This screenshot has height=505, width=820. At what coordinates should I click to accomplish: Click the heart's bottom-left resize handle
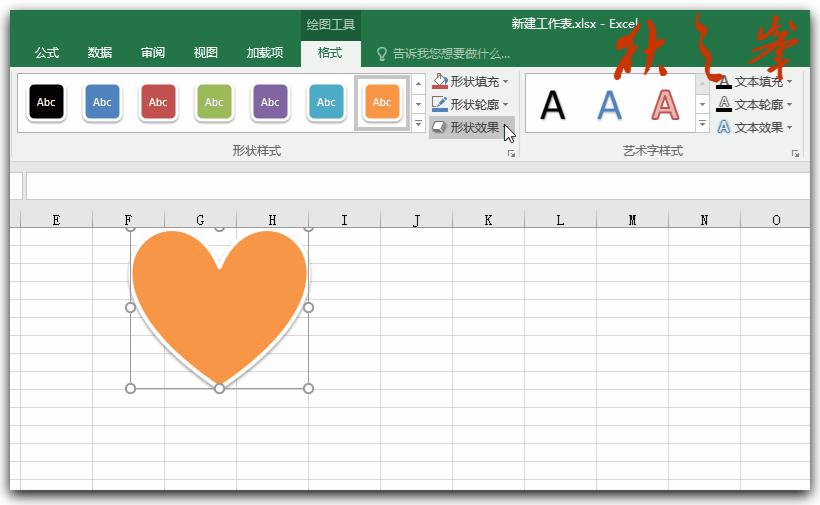tap(131, 388)
